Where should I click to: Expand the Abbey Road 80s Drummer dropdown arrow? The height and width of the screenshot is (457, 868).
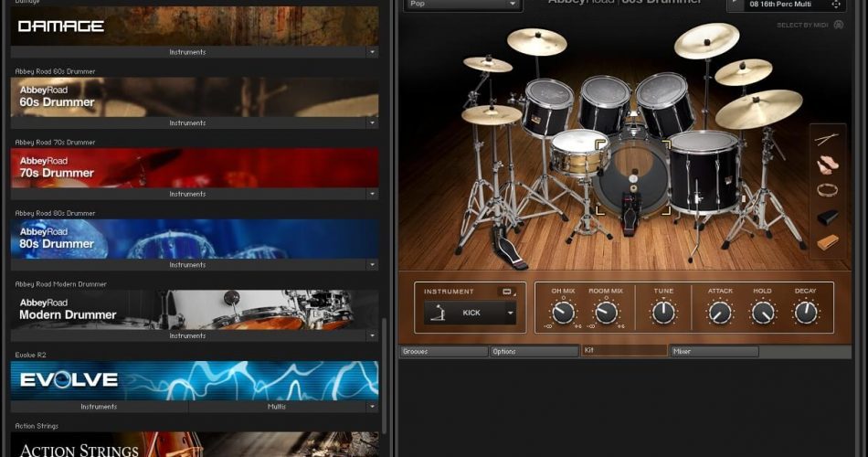coord(372,265)
